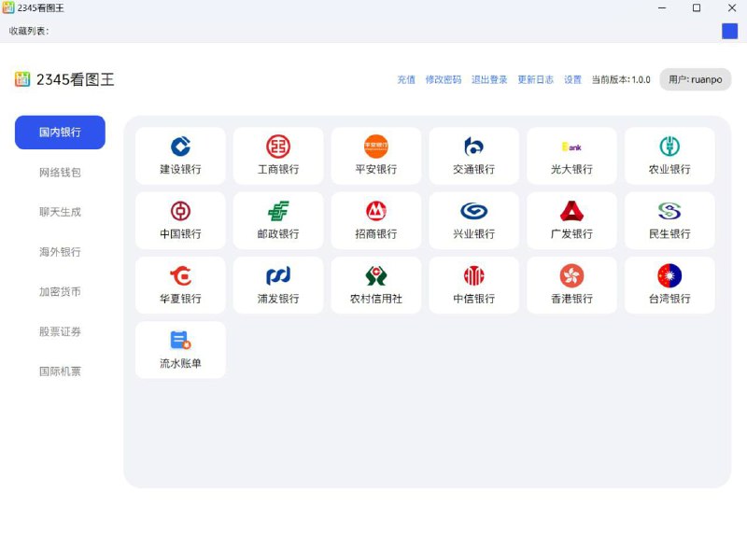The height and width of the screenshot is (560, 747).
Task: Select the 台湾银行 icon
Action: click(669, 275)
